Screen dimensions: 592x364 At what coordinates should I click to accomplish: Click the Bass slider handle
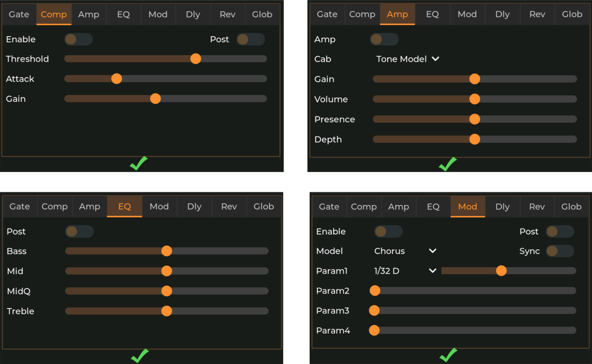(x=167, y=251)
